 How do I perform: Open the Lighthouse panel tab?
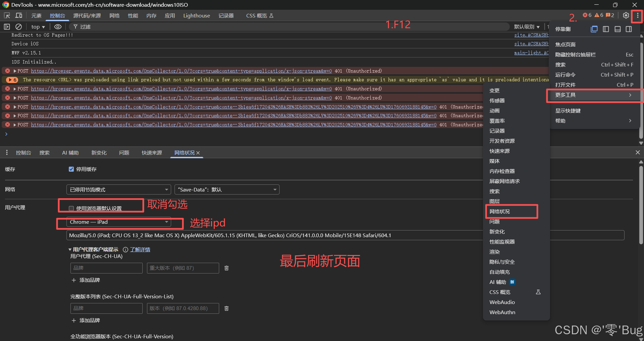[197, 16]
